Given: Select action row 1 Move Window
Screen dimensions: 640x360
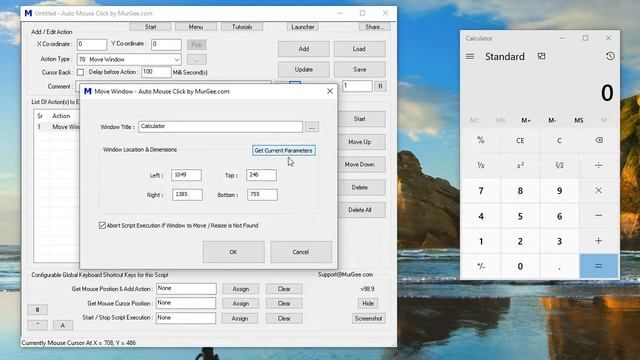Looking at the screenshot, I should (57, 127).
